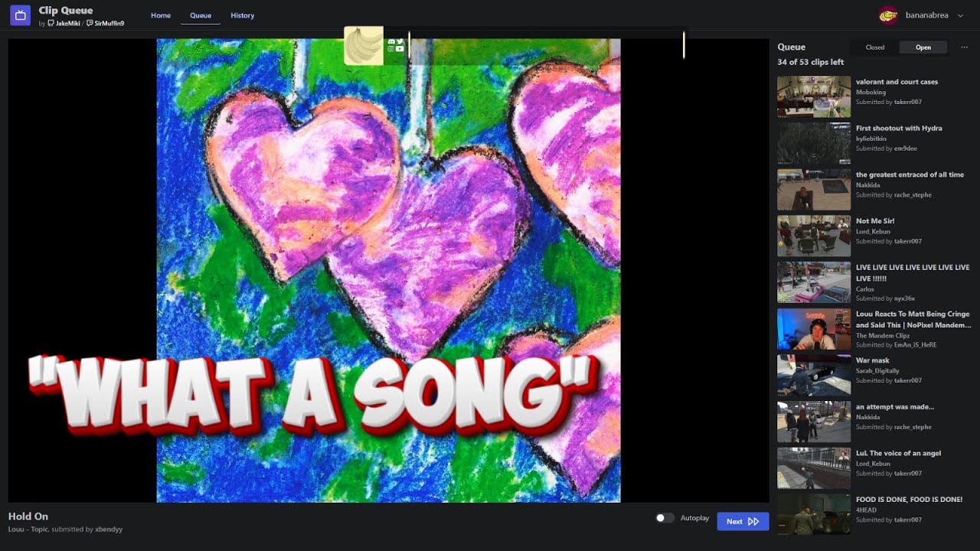Click channel name kyliebitkin
The image size is (980, 551).
pyautogui.click(x=871, y=139)
